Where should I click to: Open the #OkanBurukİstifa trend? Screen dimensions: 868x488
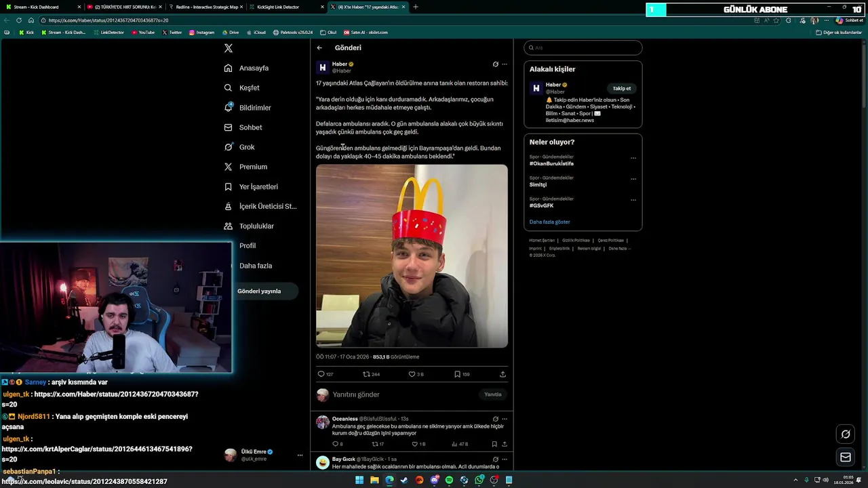551,163
